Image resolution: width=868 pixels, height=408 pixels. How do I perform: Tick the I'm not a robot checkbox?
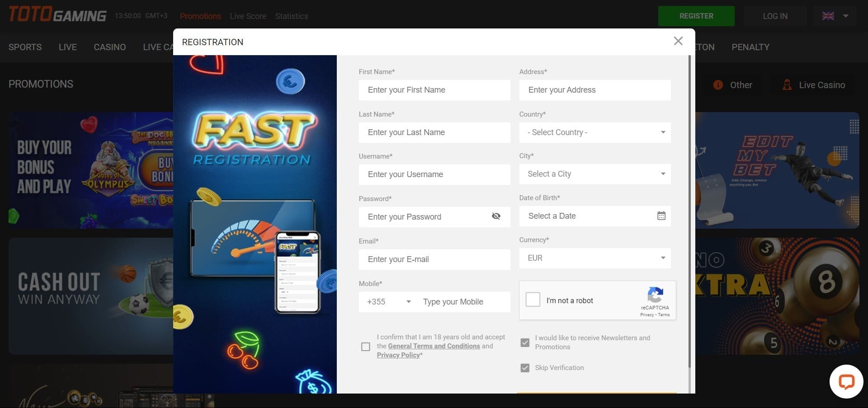533,300
